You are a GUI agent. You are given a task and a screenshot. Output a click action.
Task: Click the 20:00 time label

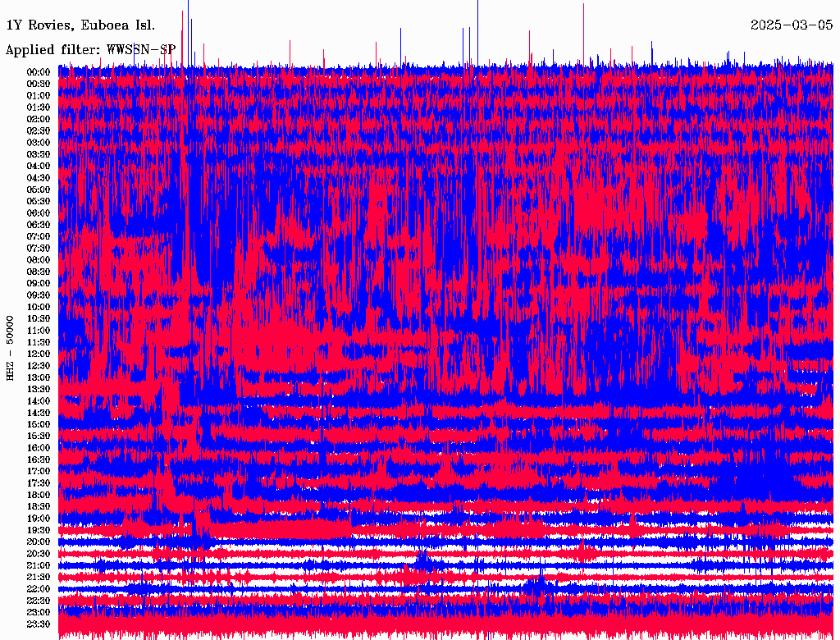coord(39,542)
